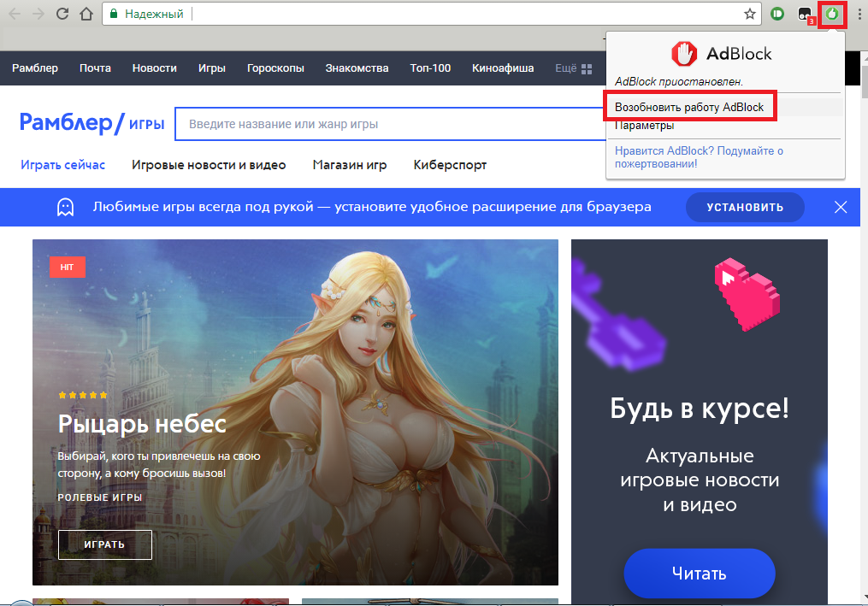Open Chrome three-dot menu
Image resolution: width=868 pixels, height=606 pixels.
[x=859, y=14]
